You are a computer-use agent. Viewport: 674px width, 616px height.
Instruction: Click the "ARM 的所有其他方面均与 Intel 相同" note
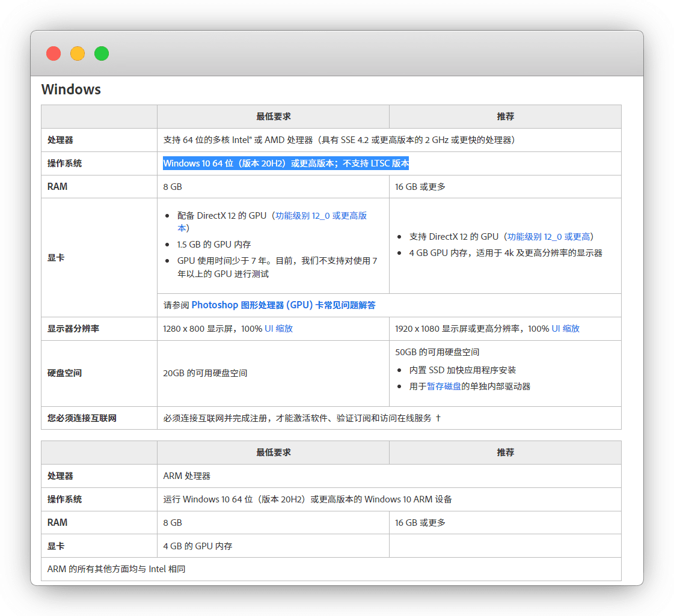coord(116,569)
